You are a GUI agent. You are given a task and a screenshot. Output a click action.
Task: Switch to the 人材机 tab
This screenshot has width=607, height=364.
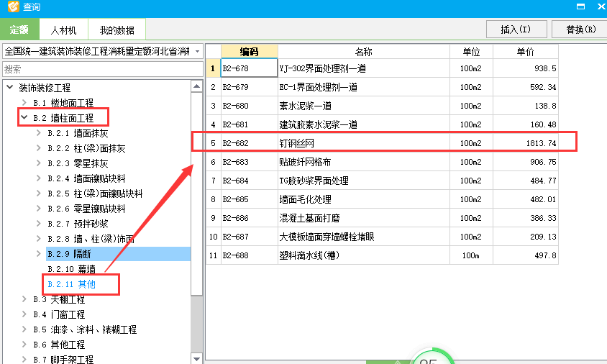(63, 29)
